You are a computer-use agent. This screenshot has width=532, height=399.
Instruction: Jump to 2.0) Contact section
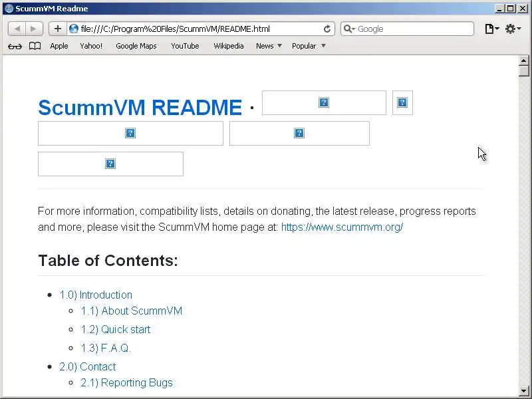88,367
